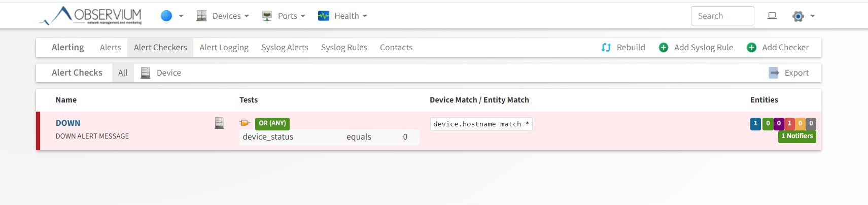Click the Add Checker button
The width and height of the screenshot is (868, 205).
coord(778,47)
